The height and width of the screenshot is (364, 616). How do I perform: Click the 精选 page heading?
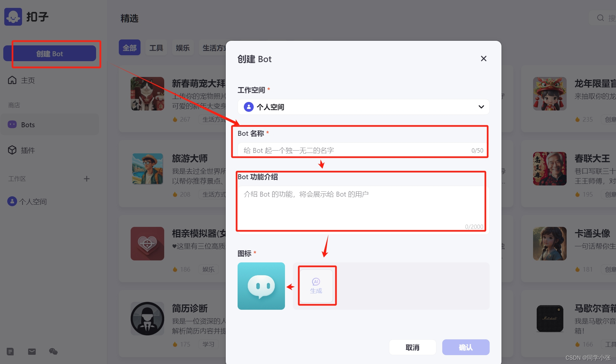130,18
